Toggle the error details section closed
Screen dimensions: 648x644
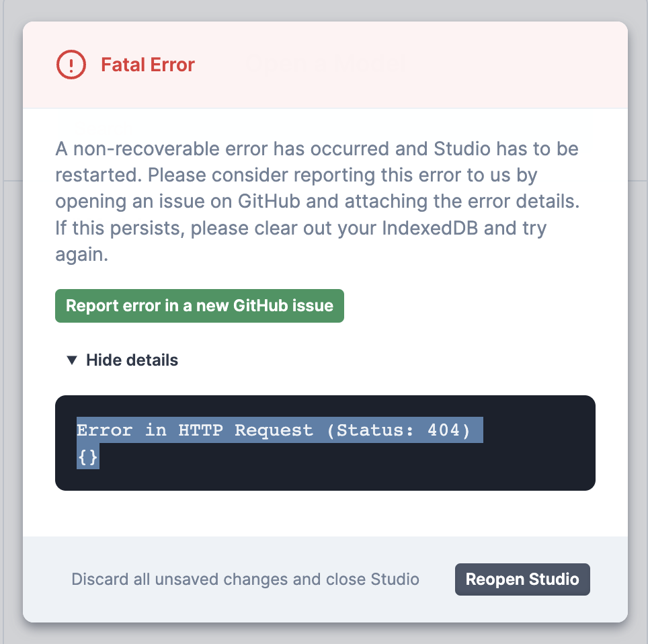coord(121,360)
